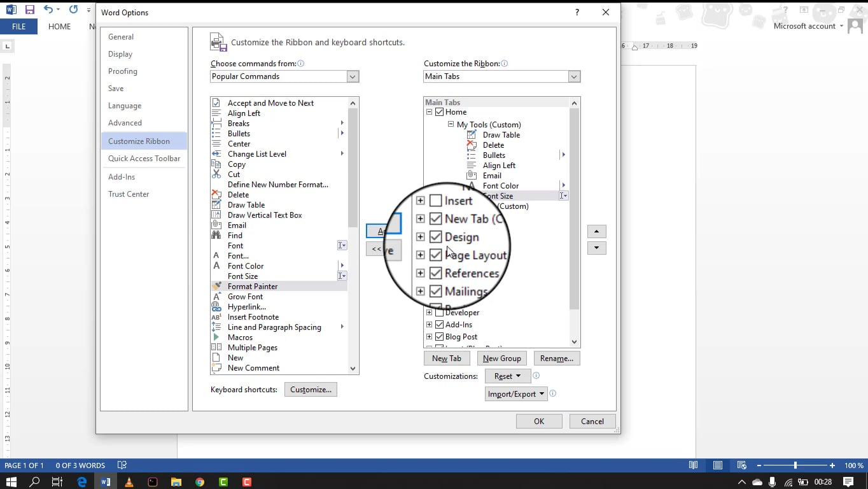Viewport: 868px width, 489px height.
Task: Click the Save icon in Word's quick access toolbar
Action: (29, 10)
